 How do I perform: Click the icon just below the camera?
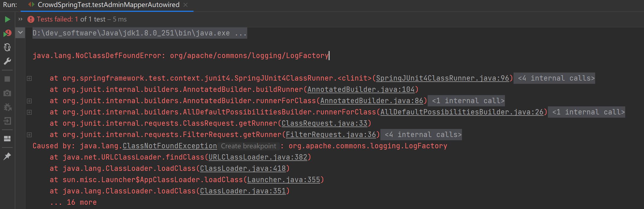click(7, 107)
